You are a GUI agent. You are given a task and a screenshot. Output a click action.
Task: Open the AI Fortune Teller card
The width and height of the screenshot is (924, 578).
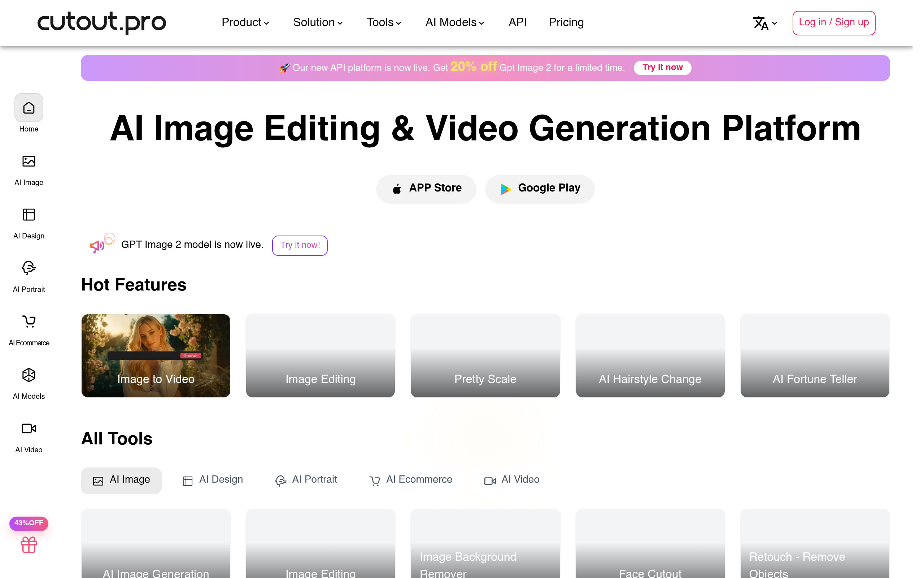tap(815, 355)
